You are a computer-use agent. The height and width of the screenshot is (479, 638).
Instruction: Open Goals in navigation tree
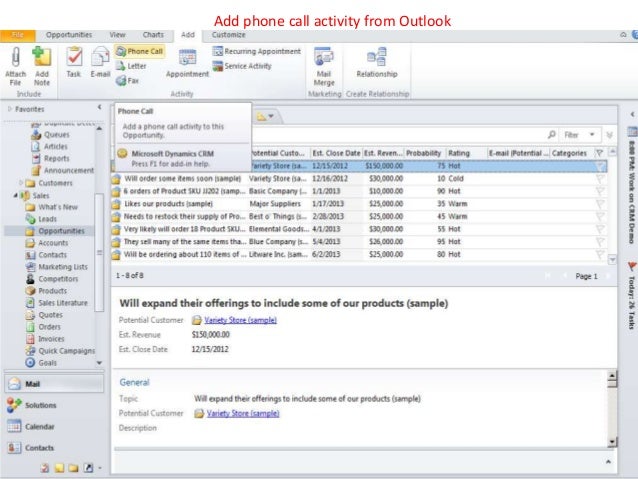coord(41,363)
